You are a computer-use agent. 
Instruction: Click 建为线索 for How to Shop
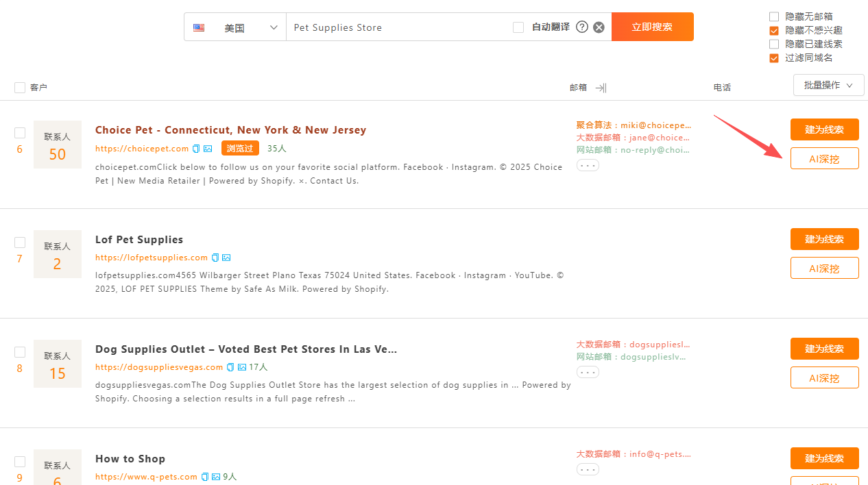tap(824, 458)
